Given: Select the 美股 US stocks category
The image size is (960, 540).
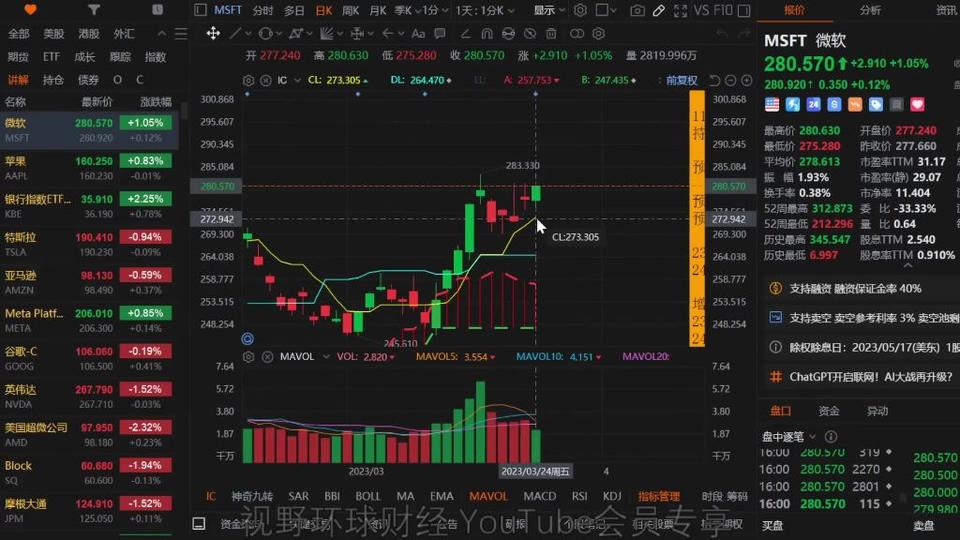Looking at the screenshot, I should (53, 34).
